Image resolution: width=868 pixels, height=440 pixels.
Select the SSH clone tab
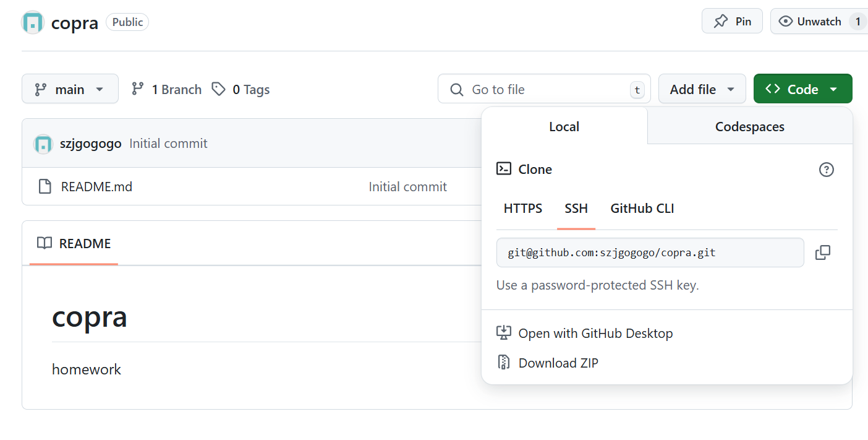point(576,209)
